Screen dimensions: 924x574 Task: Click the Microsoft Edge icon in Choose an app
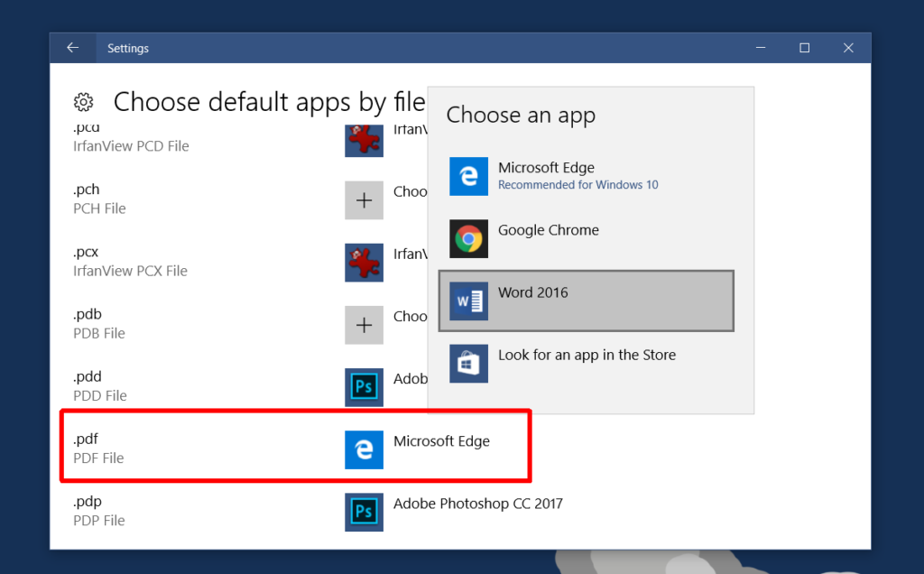[x=468, y=176]
